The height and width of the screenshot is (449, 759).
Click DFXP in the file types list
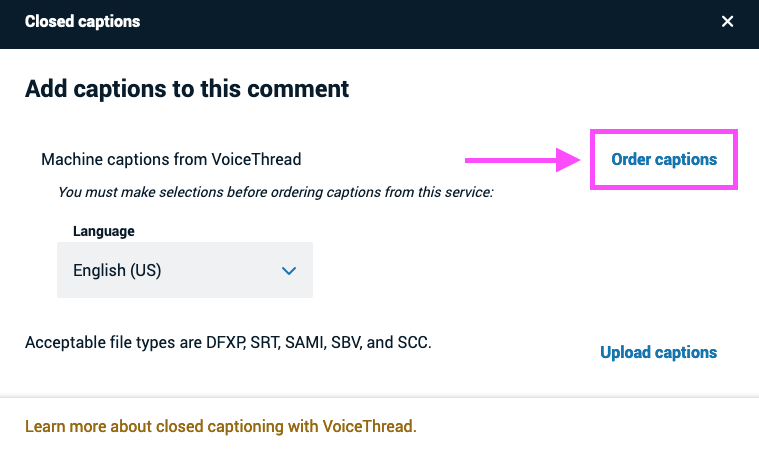[225, 343]
